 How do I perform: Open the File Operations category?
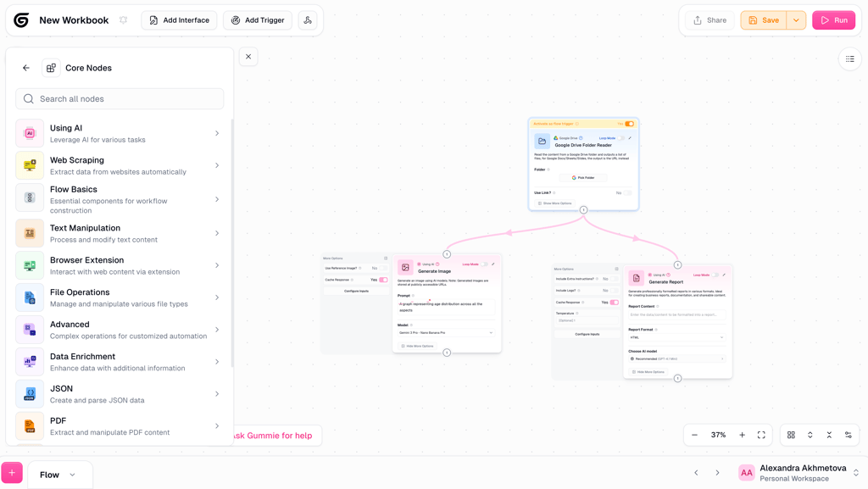(x=118, y=297)
